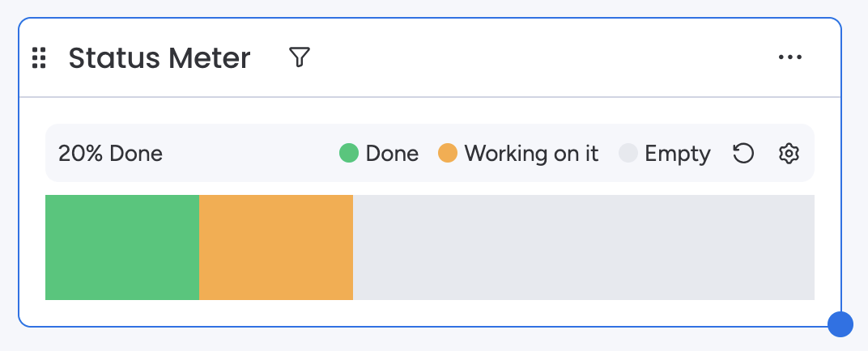868x351 pixels.
Task: Click the circular reset arrow icon
Action: point(743,154)
